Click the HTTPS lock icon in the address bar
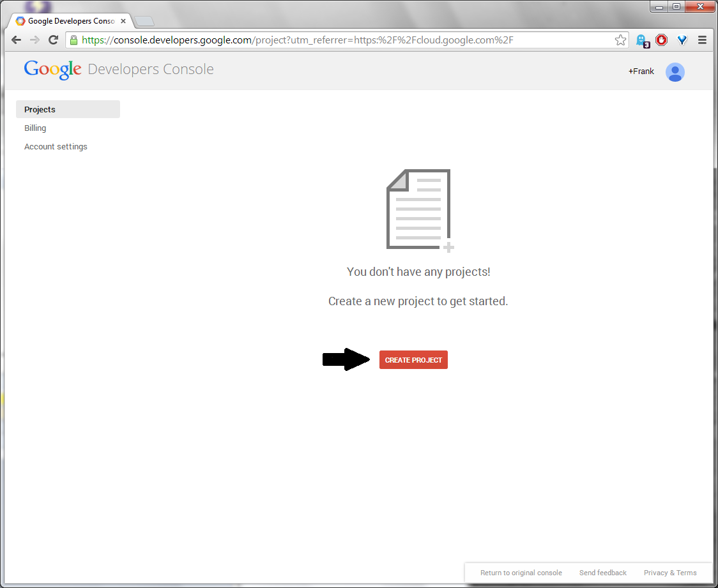Image resolution: width=718 pixels, height=588 pixels. click(x=73, y=40)
